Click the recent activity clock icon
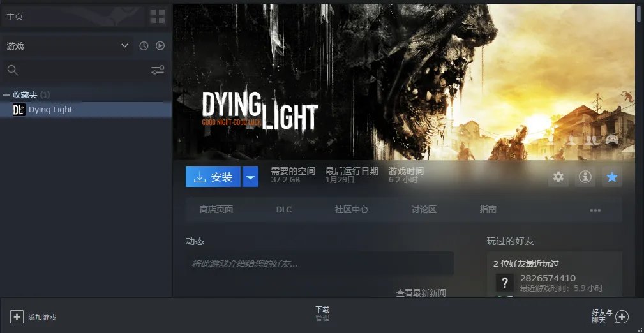The height and width of the screenshot is (333, 644). coord(144,46)
